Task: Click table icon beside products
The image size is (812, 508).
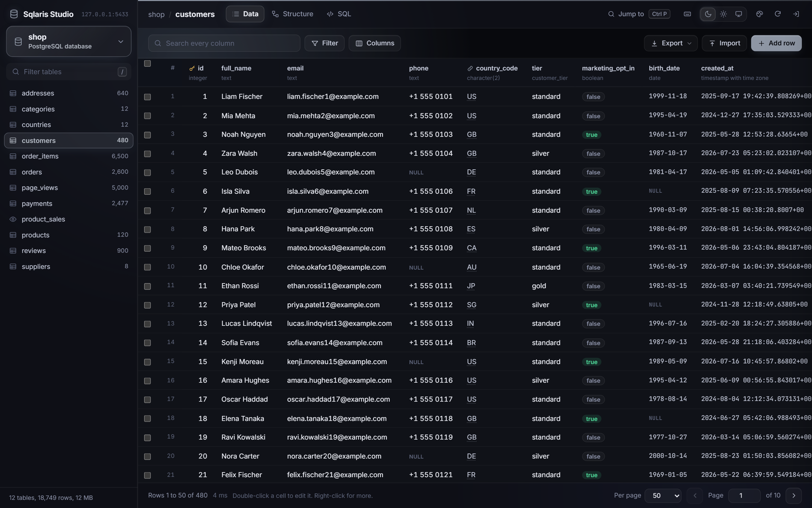Action: tap(13, 235)
